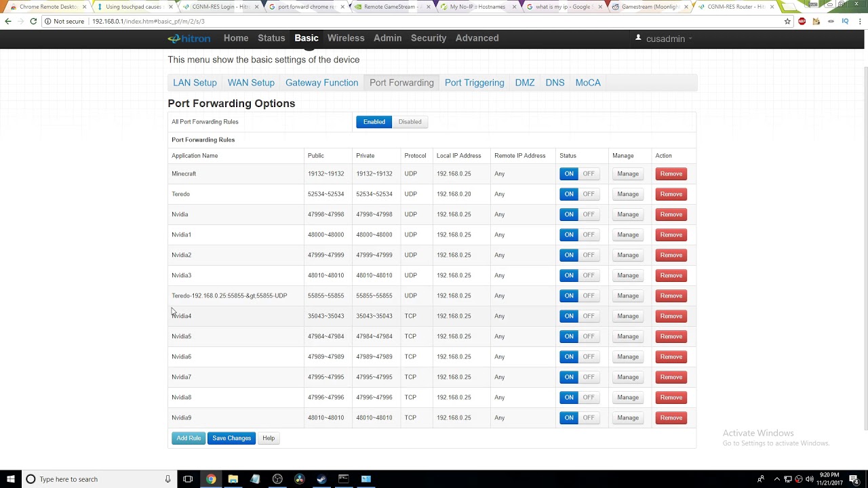Open the AdBlock Plus extension icon
The image size is (868, 488).
pos(802,21)
